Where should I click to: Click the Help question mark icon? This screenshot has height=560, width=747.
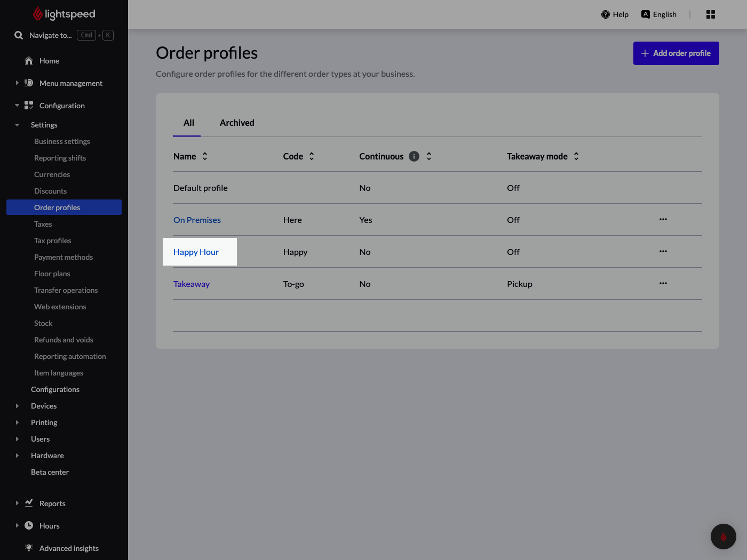(606, 14)
